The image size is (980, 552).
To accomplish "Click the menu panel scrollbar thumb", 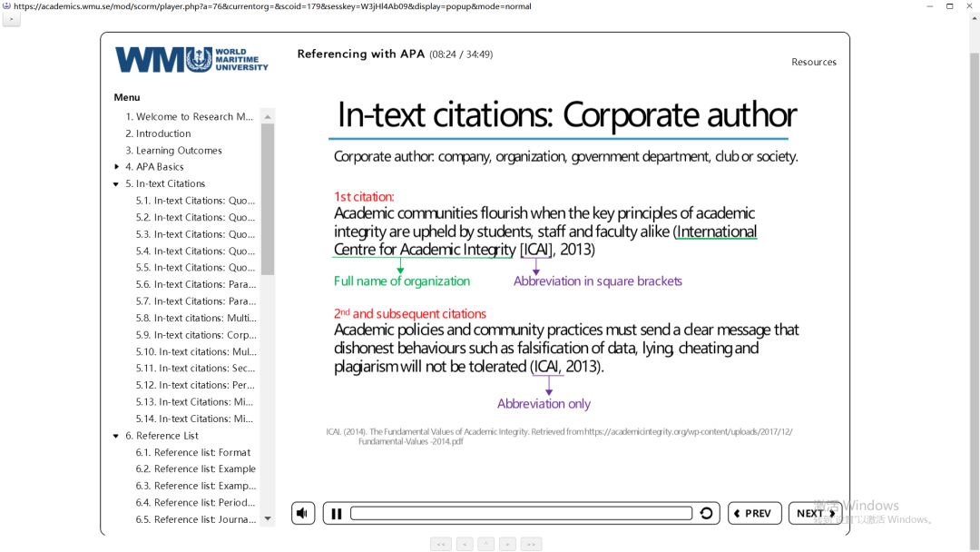I will (x=268, y=200).
